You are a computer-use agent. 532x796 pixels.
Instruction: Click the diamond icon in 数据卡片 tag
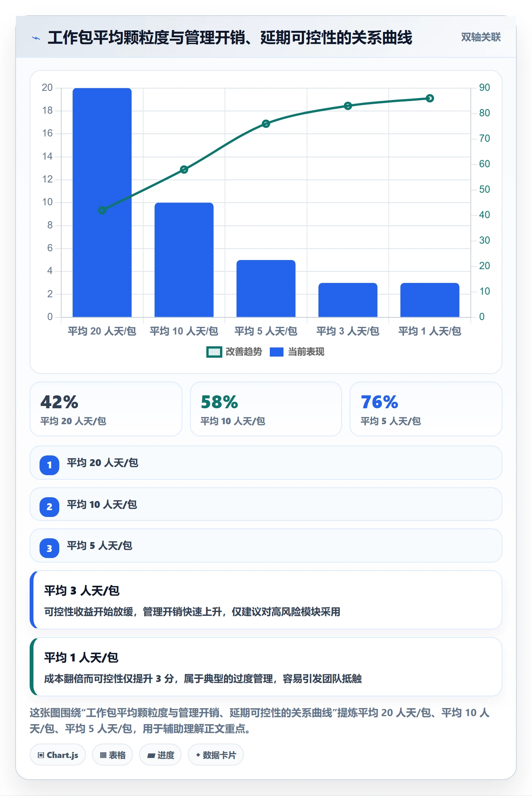tap(198, 755)
